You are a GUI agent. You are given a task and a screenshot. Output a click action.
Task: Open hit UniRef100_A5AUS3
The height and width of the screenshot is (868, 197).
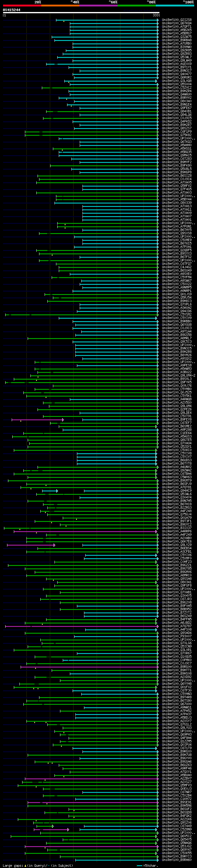pos(176,436)
